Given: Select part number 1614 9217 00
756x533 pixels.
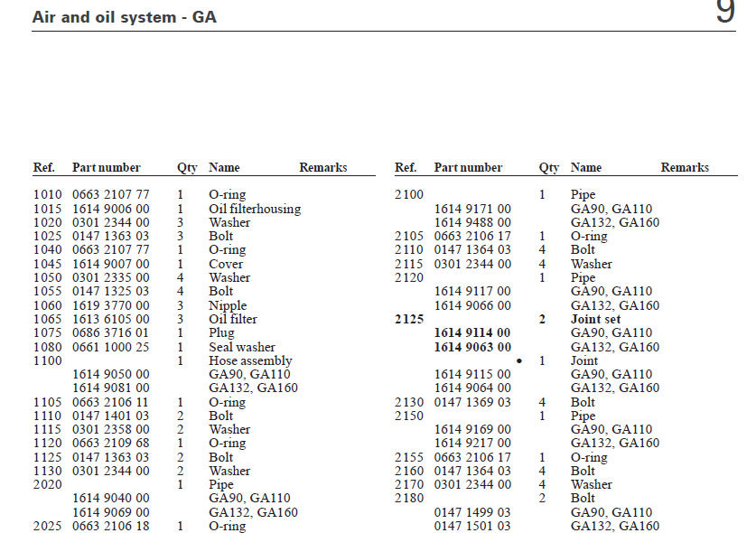Looking at the screenshot, I should tap(472, 443).
